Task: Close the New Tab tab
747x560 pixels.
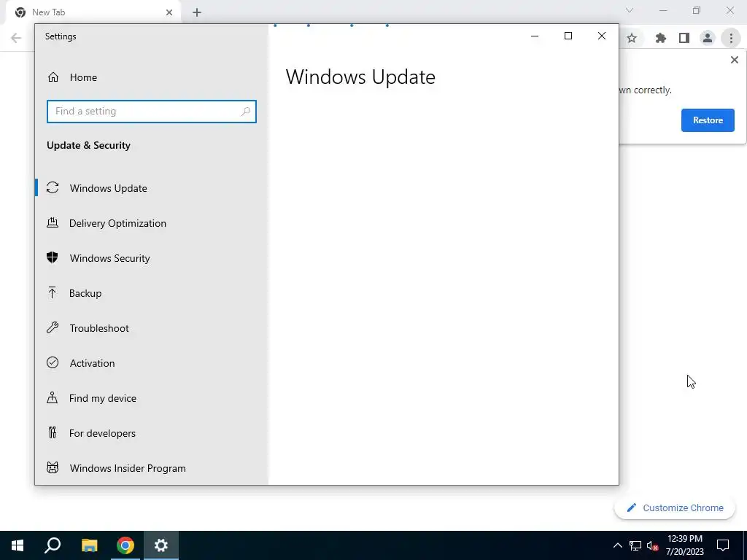Action: (x=169, y=12)
